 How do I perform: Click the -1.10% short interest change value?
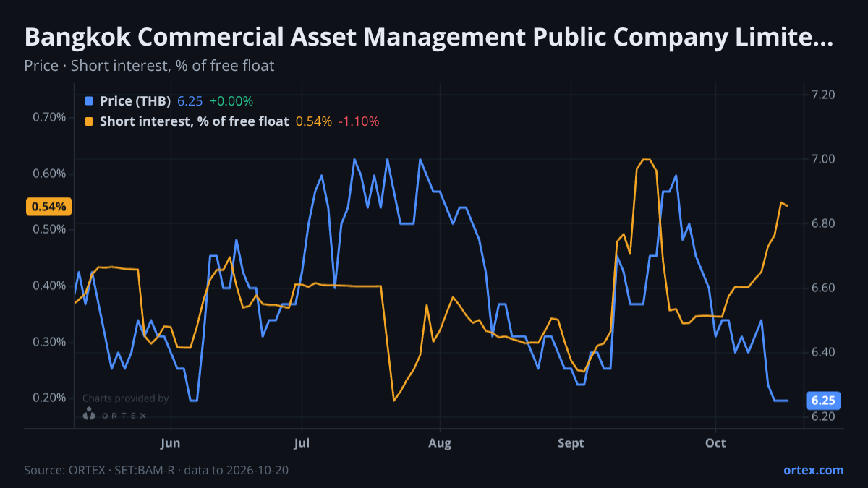(x=359, y=121)
